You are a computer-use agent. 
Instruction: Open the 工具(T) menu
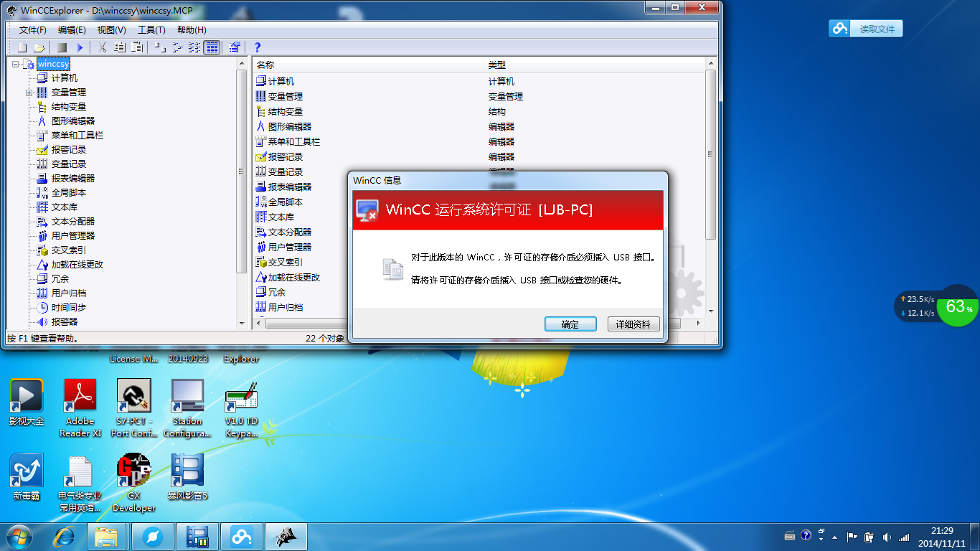tap(151, 30)
